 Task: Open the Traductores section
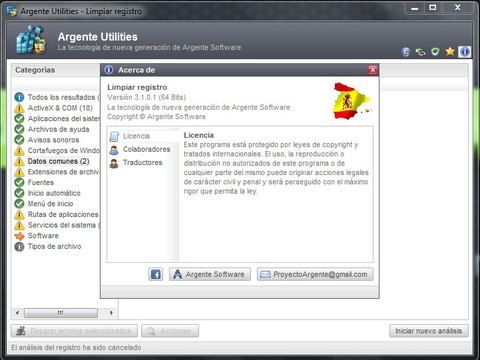[143, 163]
